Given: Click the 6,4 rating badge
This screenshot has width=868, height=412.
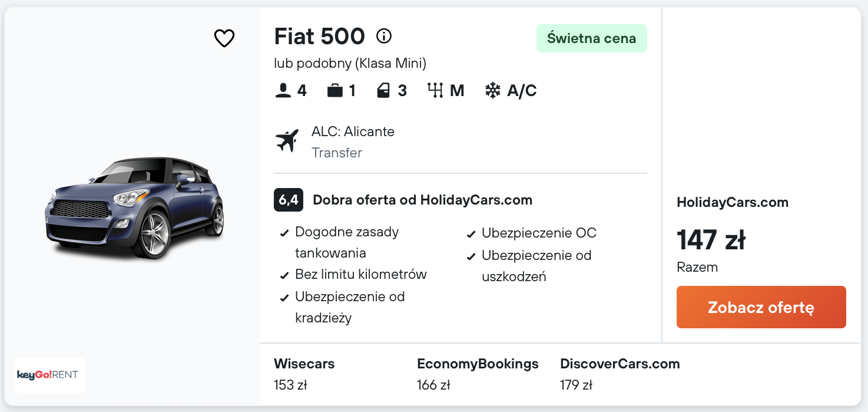Looking at the screenshot, I should tap(289, 200).
